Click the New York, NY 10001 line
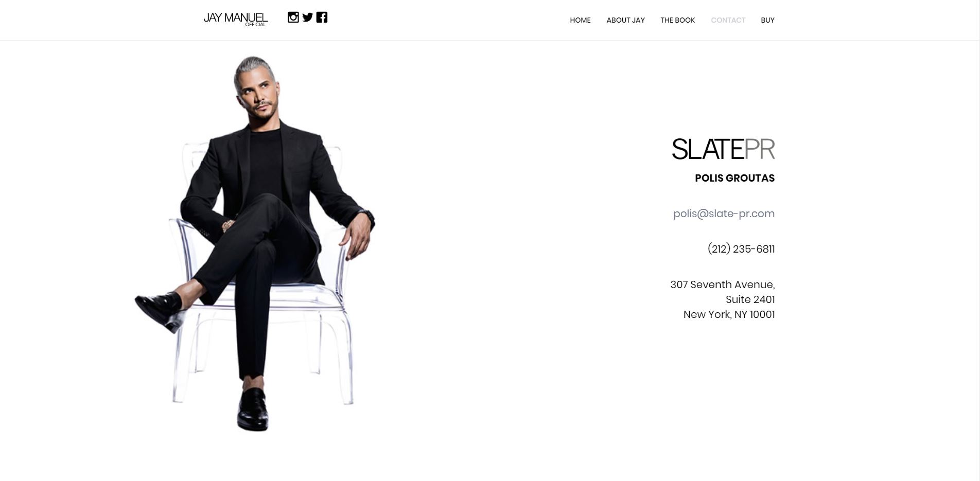The image size is (980, 481). click(x=729, y=314)
